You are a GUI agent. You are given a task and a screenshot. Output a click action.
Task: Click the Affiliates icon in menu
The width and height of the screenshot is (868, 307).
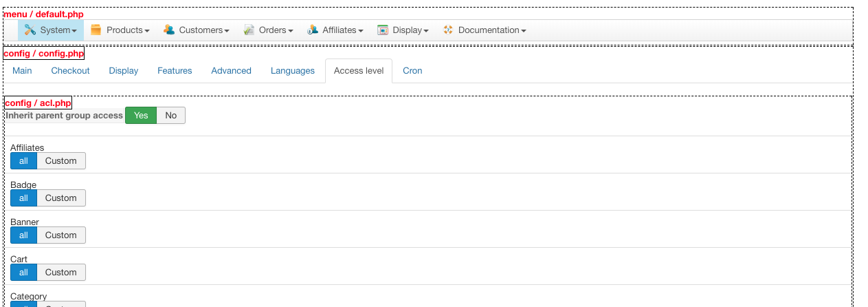(313, 30)
